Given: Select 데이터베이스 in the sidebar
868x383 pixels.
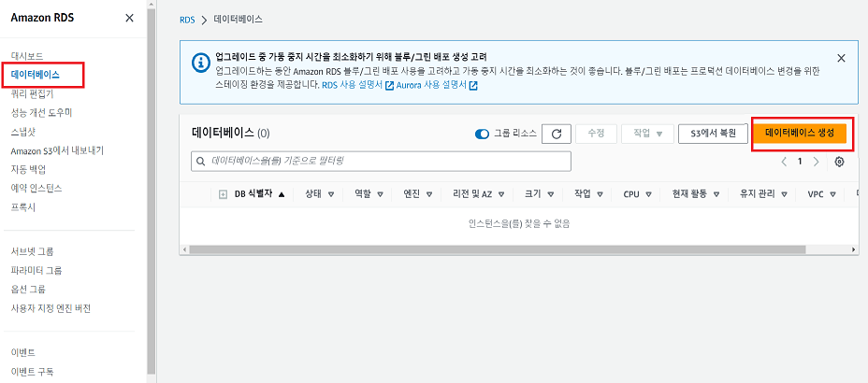Looking at the screenshot, I should coord(35,75).
